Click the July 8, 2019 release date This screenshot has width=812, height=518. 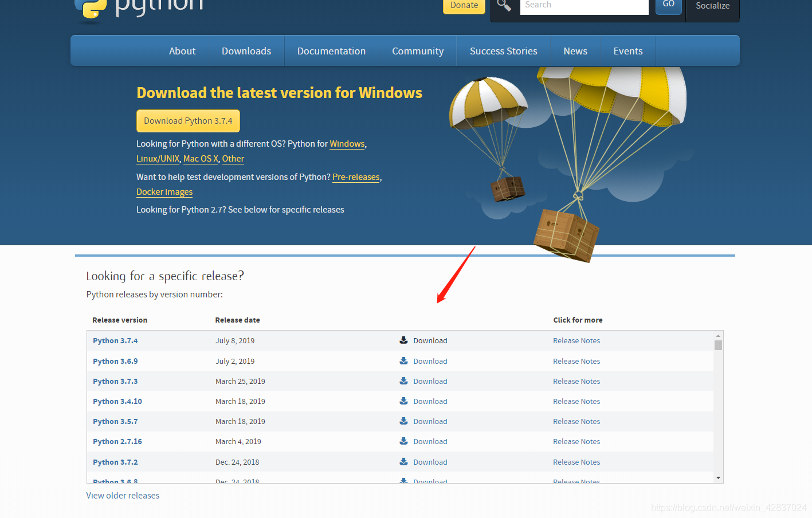pyautogui.click(x=235, y=340)
